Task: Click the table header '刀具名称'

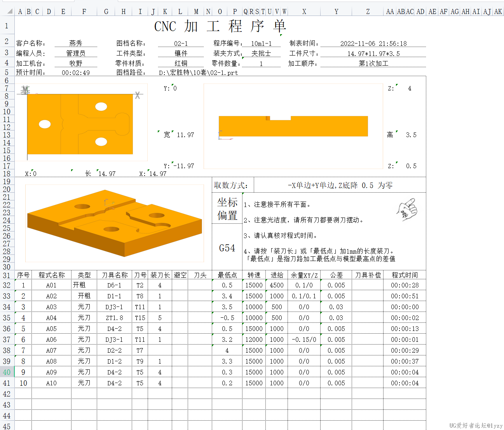Action: (115, 275)
